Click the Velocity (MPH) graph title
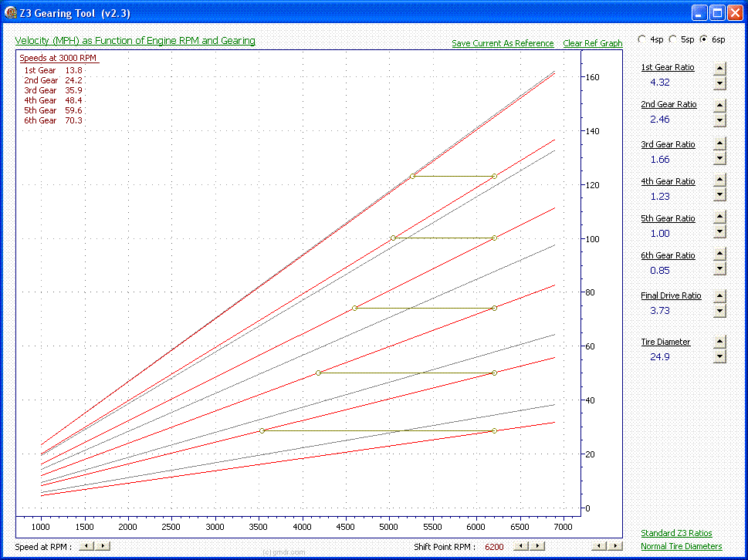 point(135,41)
